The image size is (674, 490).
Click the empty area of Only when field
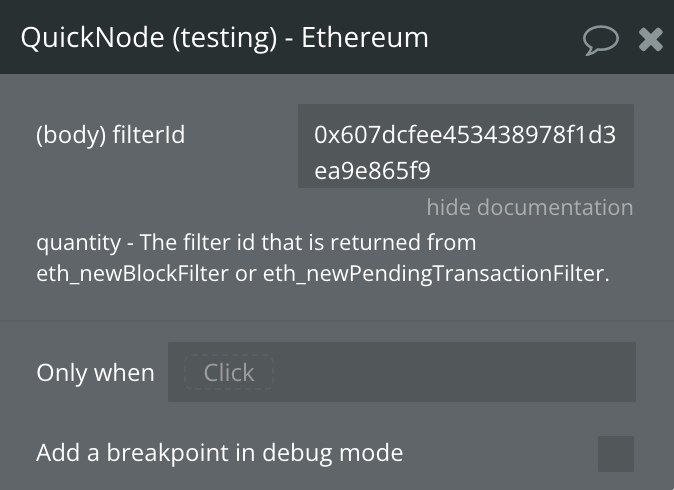click(x=450, y=373)
